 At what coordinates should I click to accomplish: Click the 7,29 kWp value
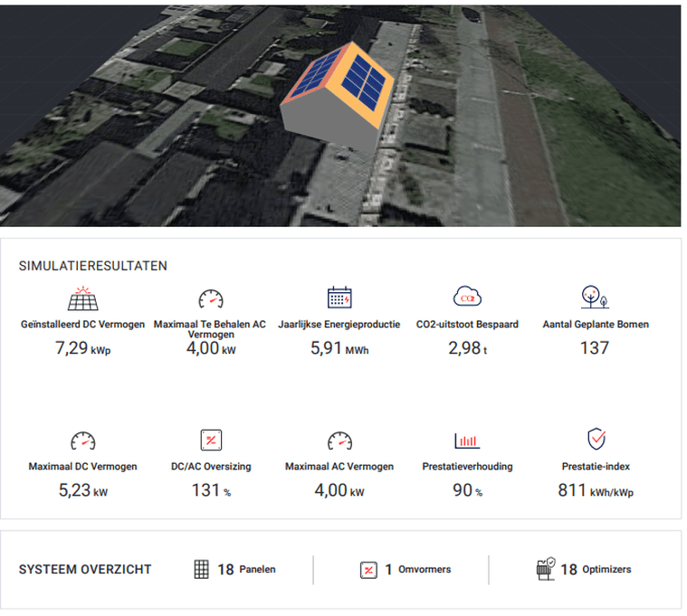click(x=82, y=348)
